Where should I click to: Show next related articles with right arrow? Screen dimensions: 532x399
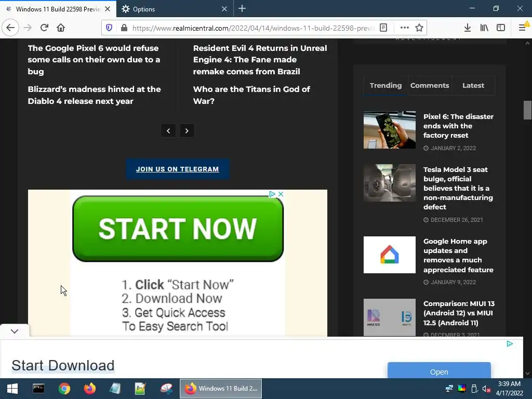click(187, 130)
